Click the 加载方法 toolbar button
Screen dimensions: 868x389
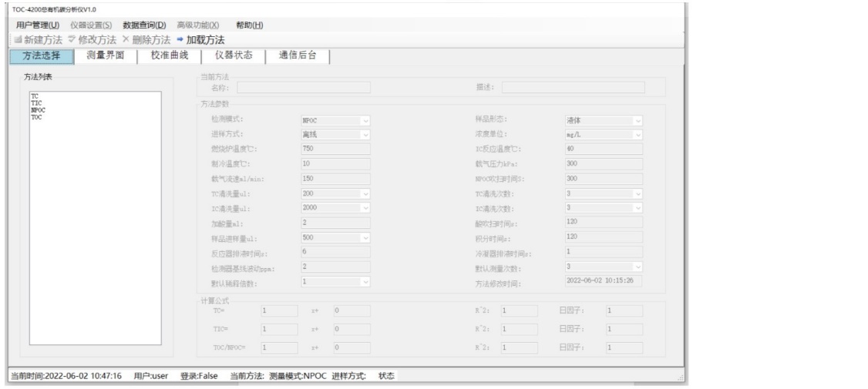click(200, 40)
